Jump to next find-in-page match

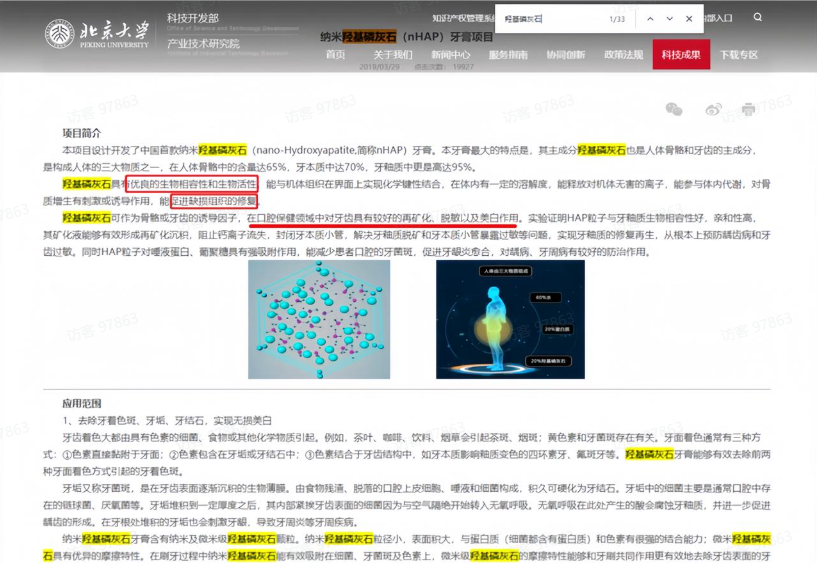click(669, 19)
